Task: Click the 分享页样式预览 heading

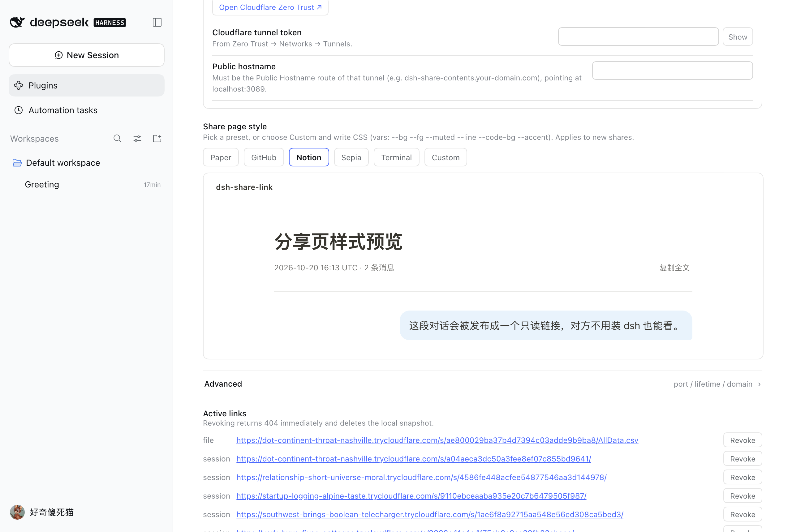Action: coord(338,242)
